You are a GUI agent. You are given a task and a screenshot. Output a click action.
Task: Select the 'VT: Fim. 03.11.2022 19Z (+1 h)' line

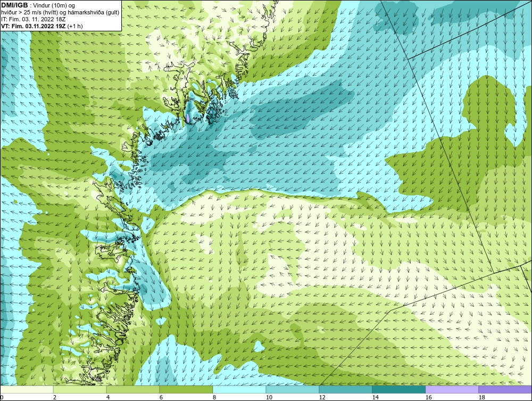[x=41, y=26]
